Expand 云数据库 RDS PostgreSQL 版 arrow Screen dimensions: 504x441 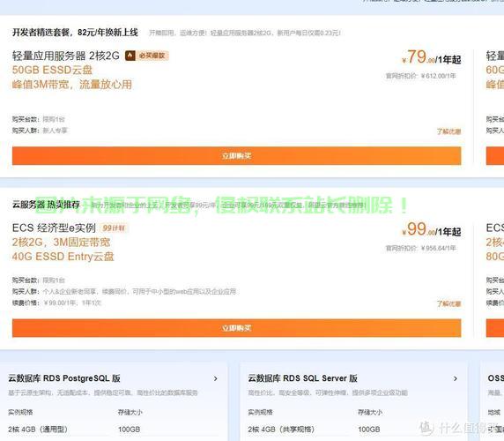point(216,379)
